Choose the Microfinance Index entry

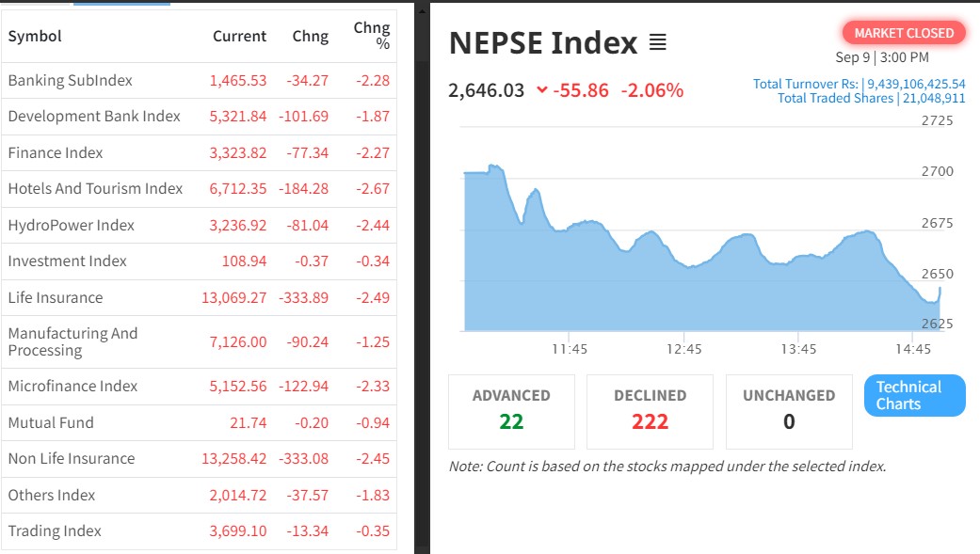72,387
